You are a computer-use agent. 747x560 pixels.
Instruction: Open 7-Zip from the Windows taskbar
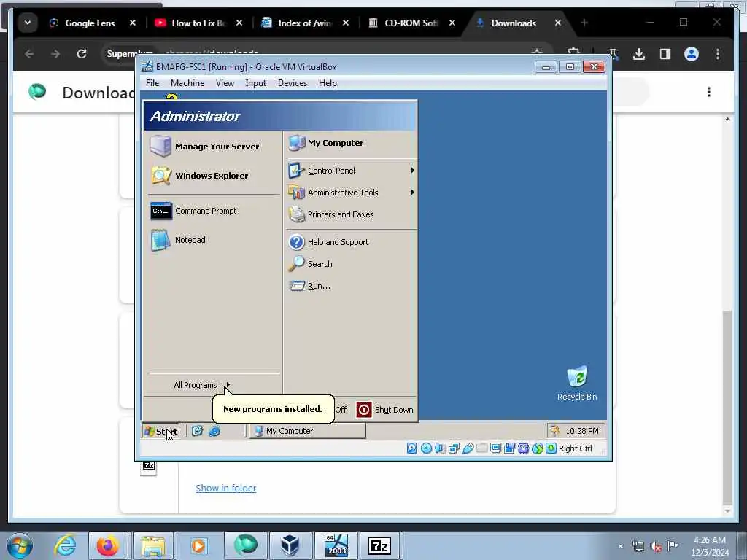point(379,545)
